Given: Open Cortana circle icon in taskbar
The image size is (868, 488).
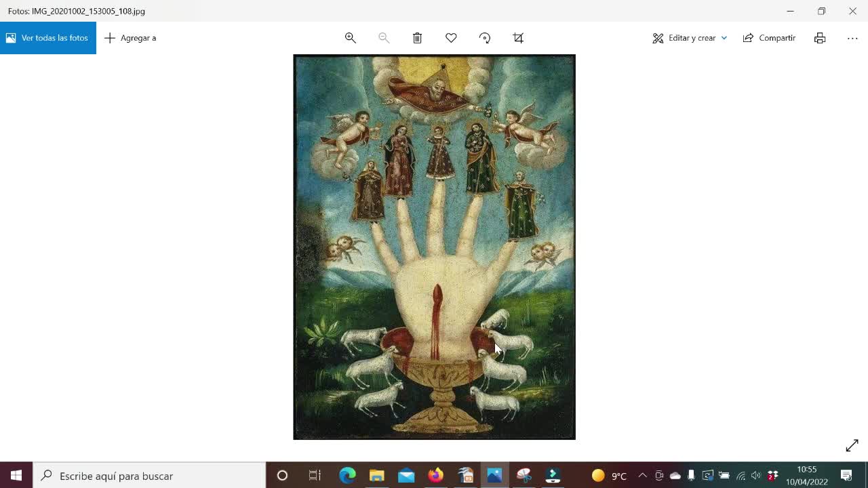Looking at the screenshot, I should (282, 476).
